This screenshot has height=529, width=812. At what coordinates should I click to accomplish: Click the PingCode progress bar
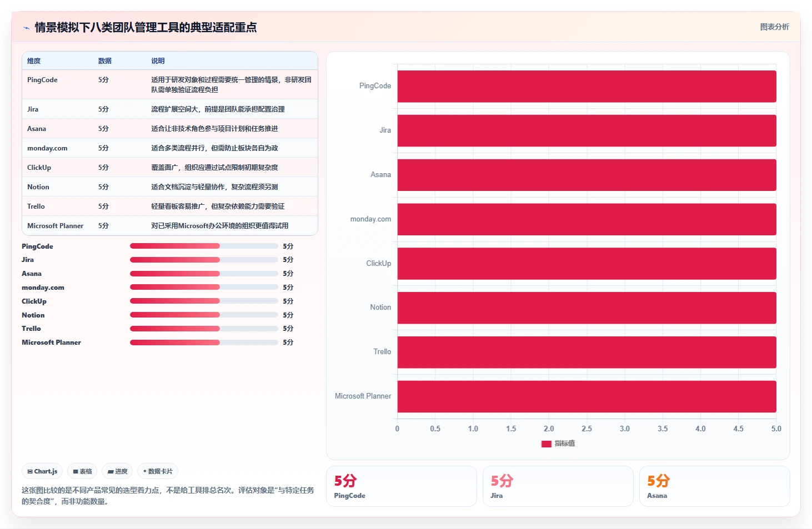204,246
